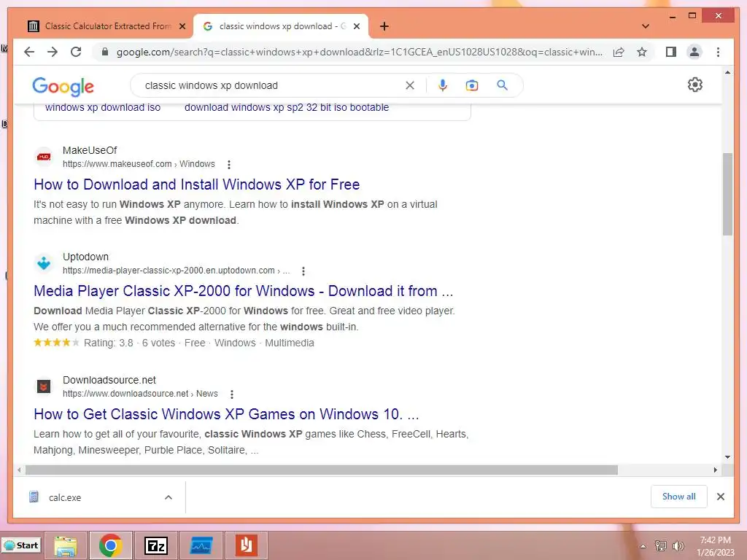Click Uptodown media-player-classic URL text

click(177, 271)
